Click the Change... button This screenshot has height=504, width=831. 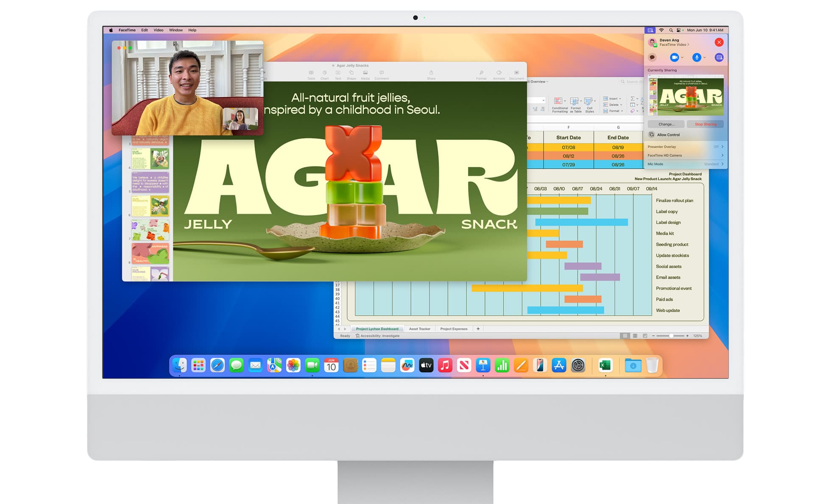(666, 124)
